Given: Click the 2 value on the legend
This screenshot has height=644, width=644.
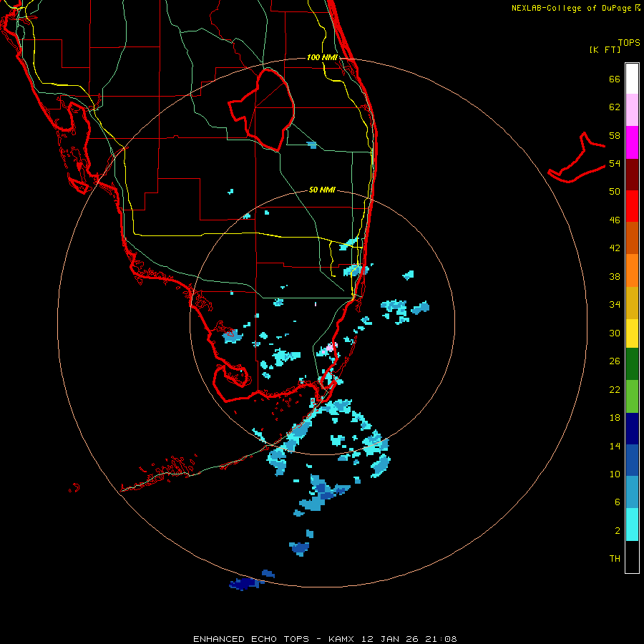Looking at the screenshot, I should click(618, 531).
